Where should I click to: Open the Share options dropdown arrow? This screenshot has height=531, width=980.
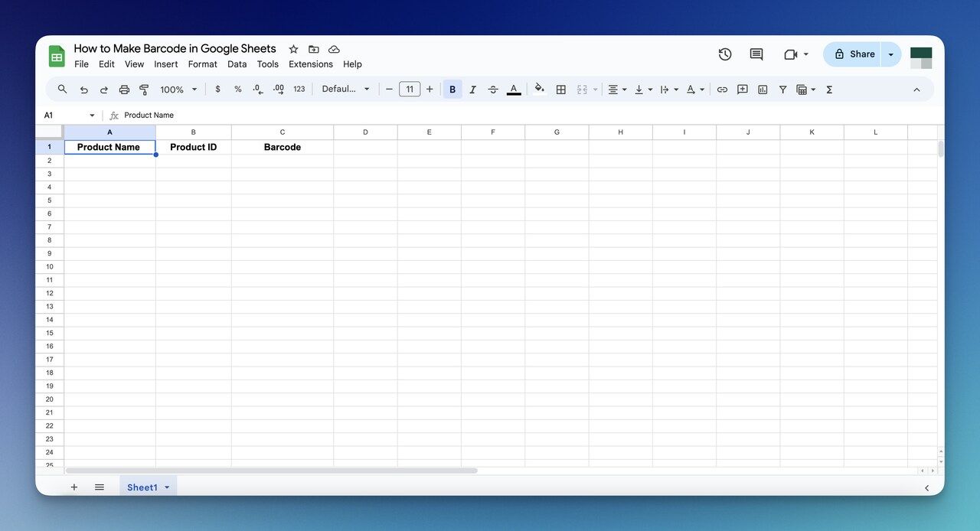[891, 54]
